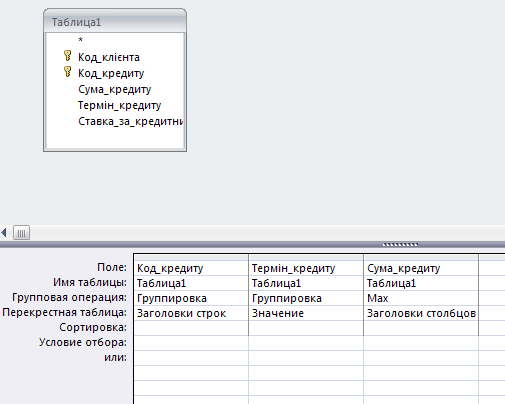Select the Термін_кредиту field in the table list
Viewport: 505px width, 404px height.
point(119,105)
